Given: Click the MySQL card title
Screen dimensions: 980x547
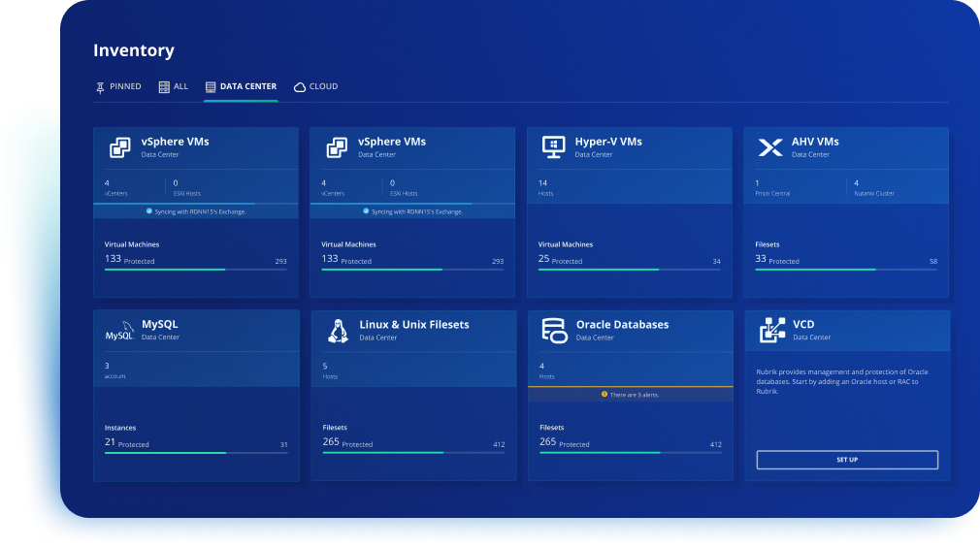Looking at the screenshot, I should tap(159, 324).
